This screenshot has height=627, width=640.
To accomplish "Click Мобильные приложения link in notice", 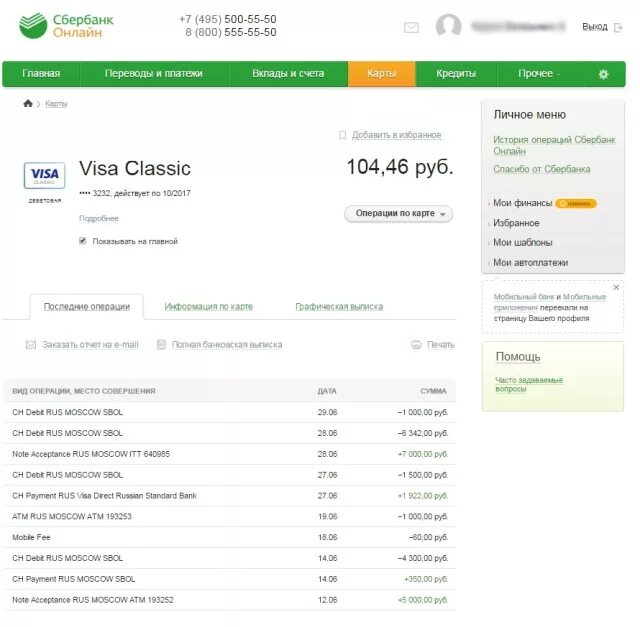I will tap(550, 302).
